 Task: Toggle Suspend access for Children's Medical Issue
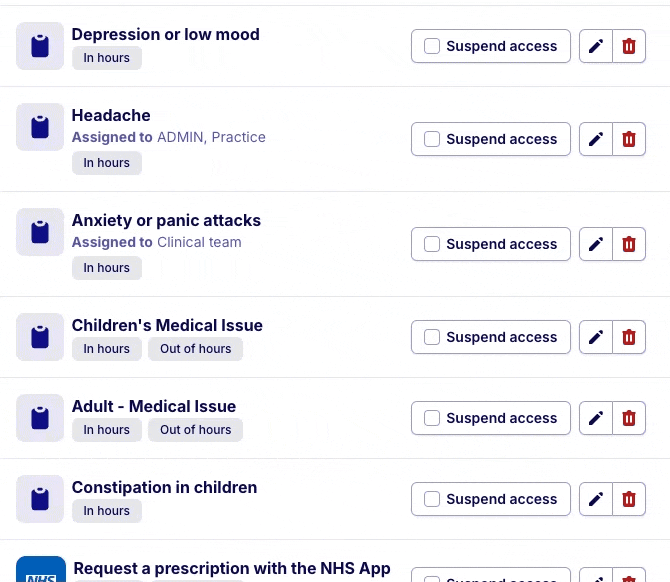432,337
